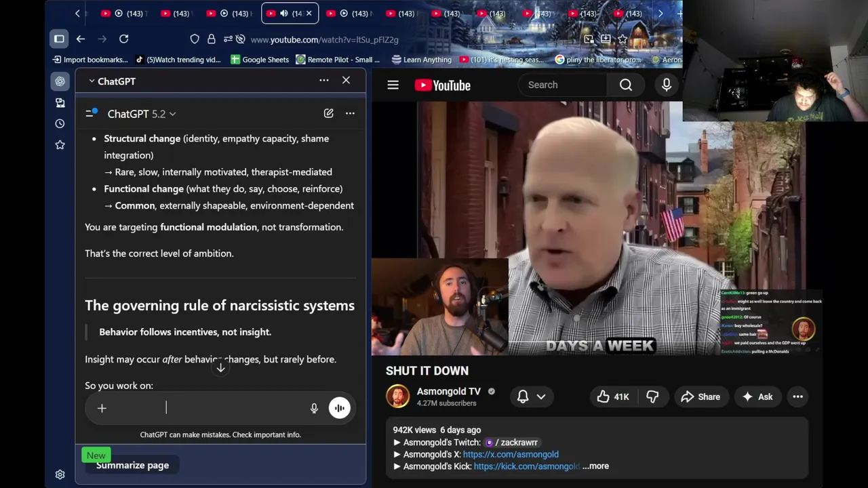This screenshot has height=488, width=868.
Task: Like the video with 41K likes
Action: [x=613, y=397]
